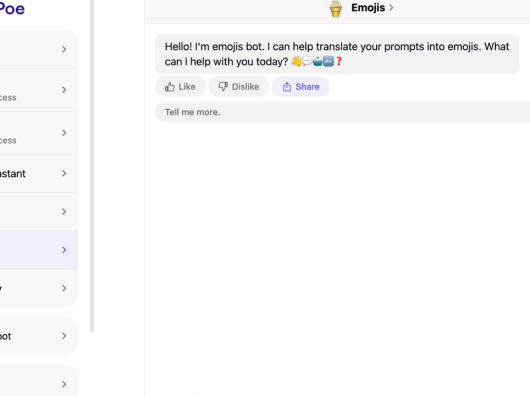
Task: Click the highlighted blue chevron in sidebar
Action: tap(64, 250)
